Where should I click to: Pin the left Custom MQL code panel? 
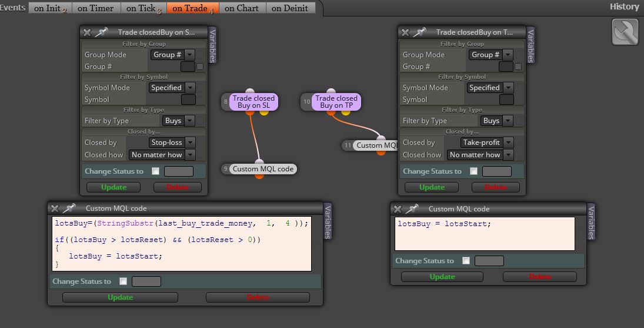69,208
